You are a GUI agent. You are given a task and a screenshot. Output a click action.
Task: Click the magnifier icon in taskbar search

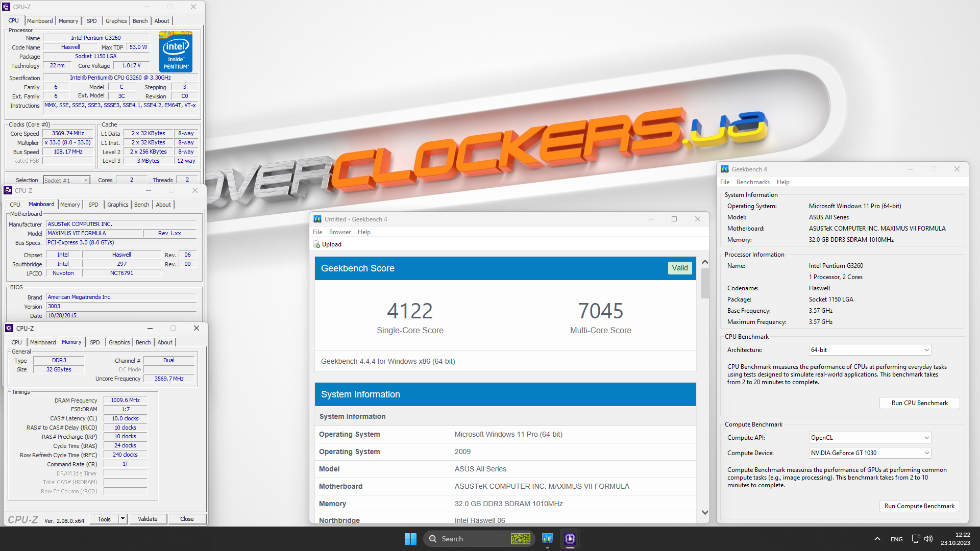coord(433,539)
